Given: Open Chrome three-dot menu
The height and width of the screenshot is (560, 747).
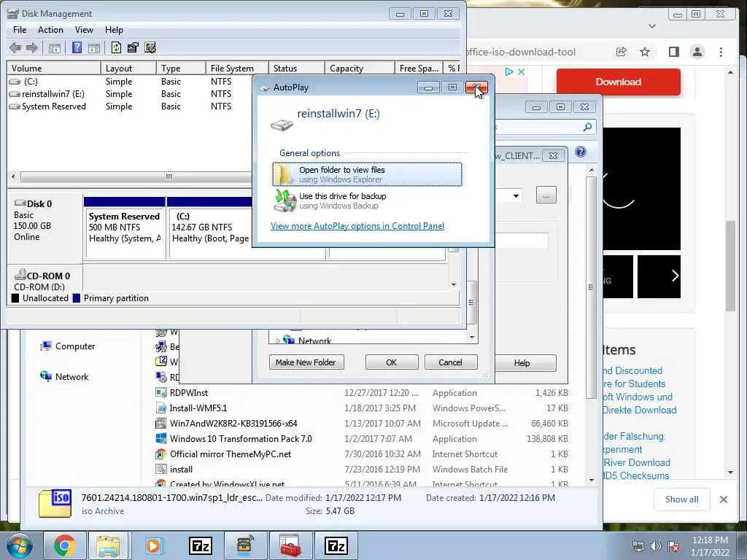Looking at the screenshot, I should [721, 52].
